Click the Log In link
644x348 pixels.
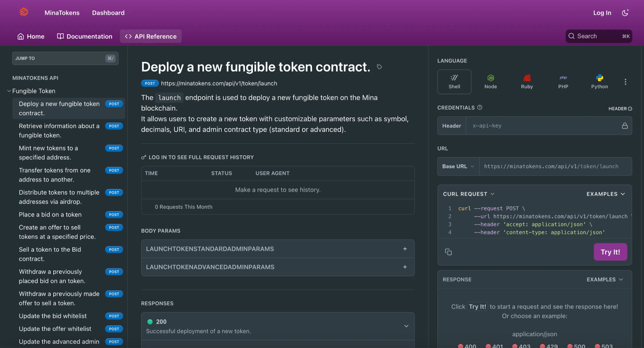coord(602,13)
